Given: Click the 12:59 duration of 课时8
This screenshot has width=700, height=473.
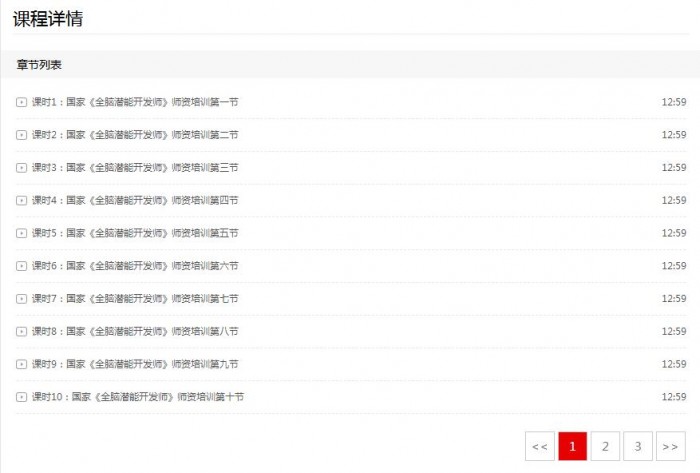Looking at the screenshot, I should (674, 332).
